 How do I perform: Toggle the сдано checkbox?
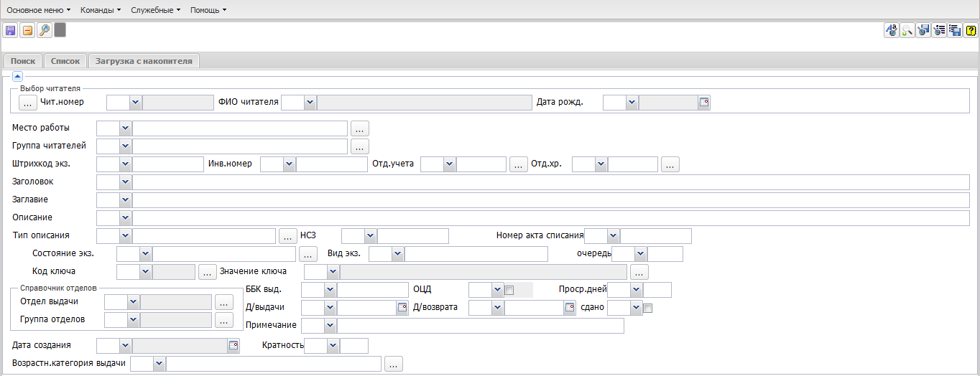click(x=647, y=308)
